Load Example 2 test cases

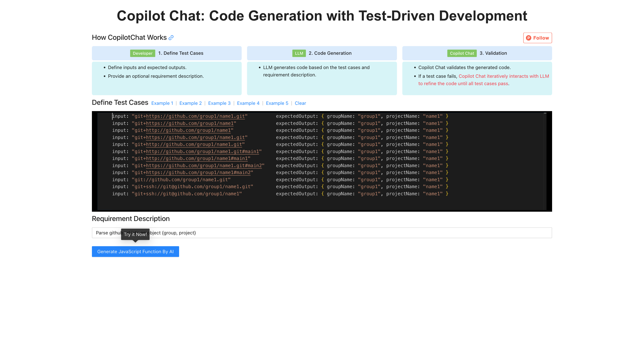click(190, 103)
